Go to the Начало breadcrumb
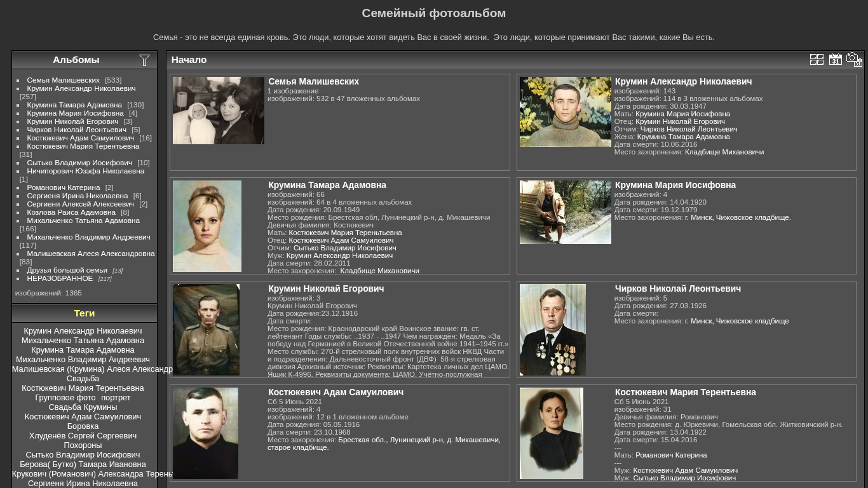 (189, 60)
